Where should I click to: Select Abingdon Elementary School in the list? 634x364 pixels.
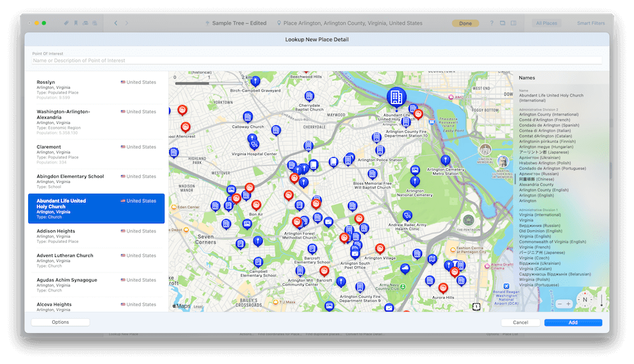click(x=97, y=182)
